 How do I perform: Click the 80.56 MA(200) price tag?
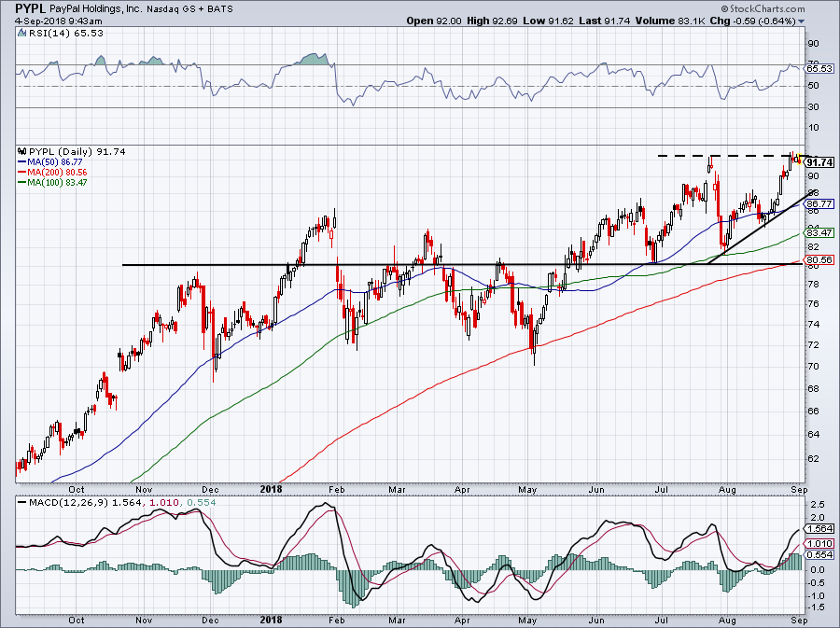click(819, 260)
